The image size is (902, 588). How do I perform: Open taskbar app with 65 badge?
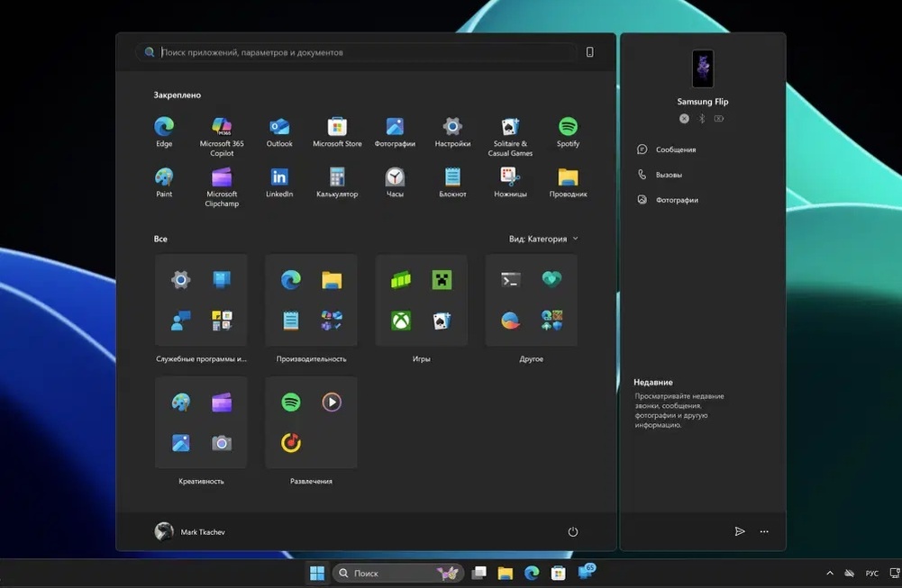coord(587,572)
